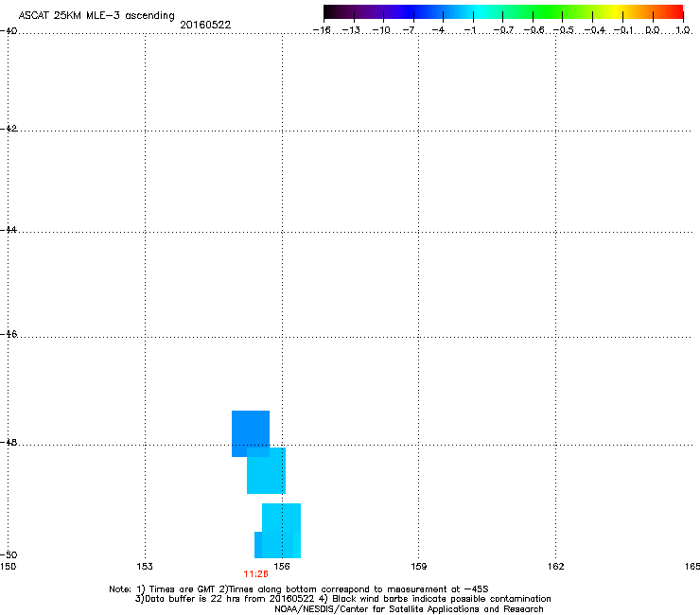Click the -1 color scale label
This screenshot has height=615, width=700.
click(x=469, y=30)
